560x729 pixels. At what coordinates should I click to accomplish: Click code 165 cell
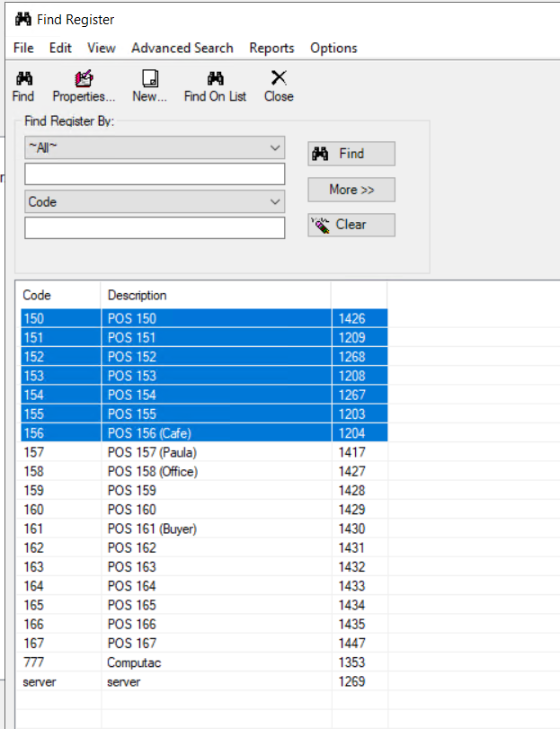(33, 605)
